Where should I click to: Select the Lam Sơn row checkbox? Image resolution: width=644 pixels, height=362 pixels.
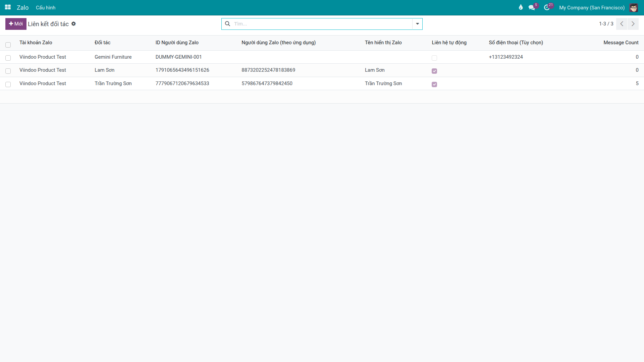tap(8, 71)
